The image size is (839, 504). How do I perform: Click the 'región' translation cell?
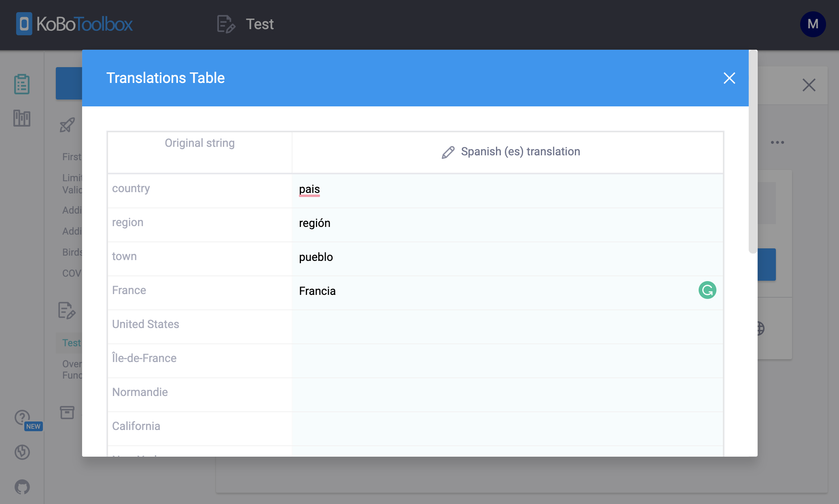click(x=507, y=224)
